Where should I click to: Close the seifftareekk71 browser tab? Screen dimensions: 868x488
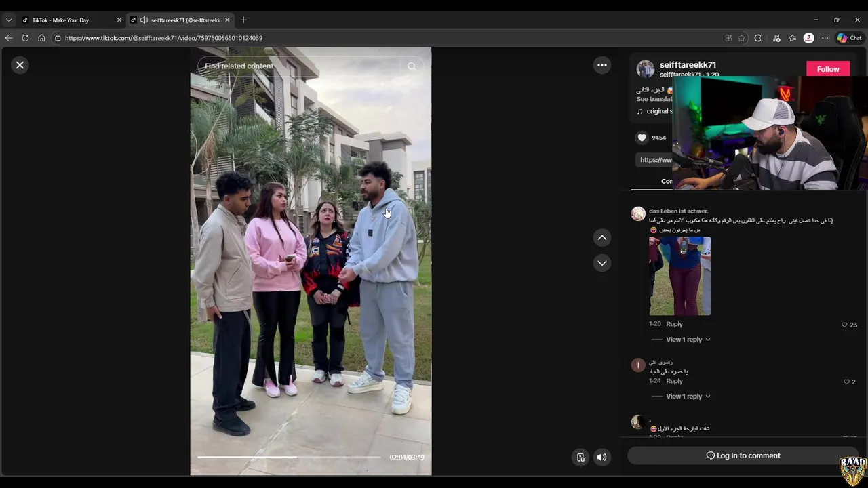(x=227, y=20)
